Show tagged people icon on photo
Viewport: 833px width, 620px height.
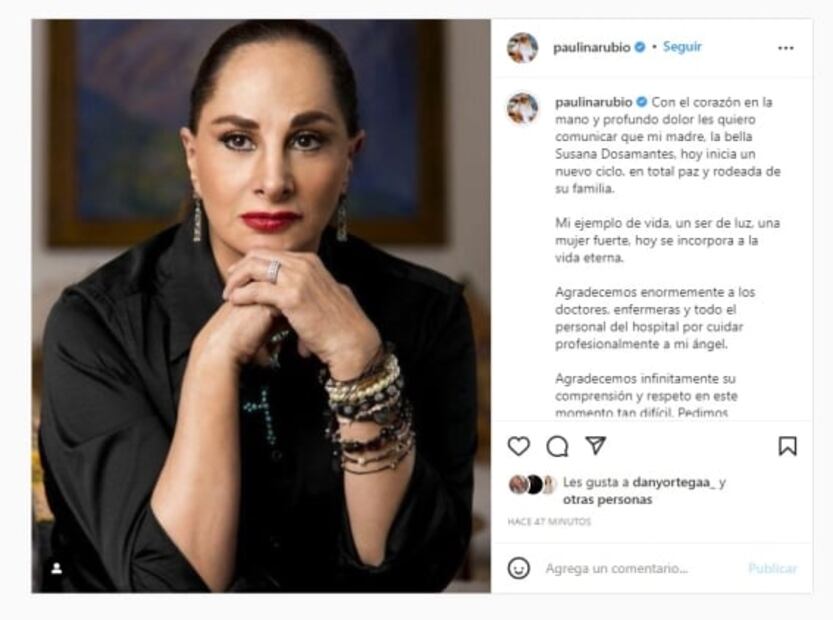56,568
